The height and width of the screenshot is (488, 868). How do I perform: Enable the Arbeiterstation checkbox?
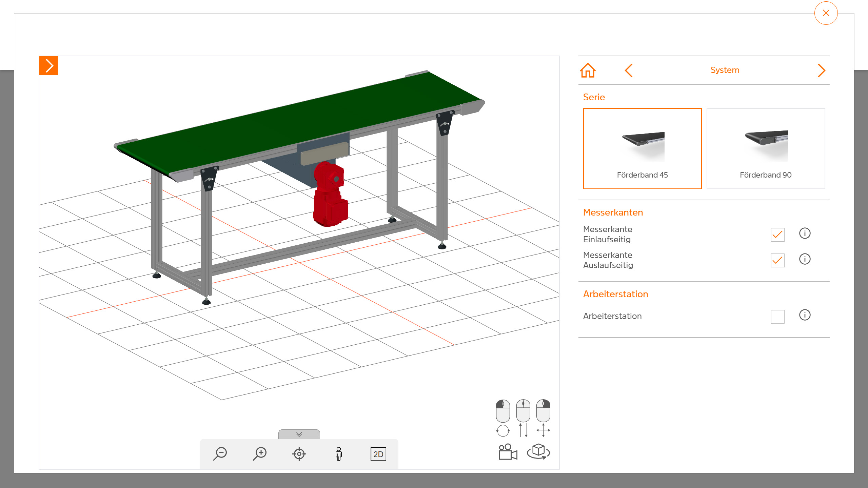point(777,317)
